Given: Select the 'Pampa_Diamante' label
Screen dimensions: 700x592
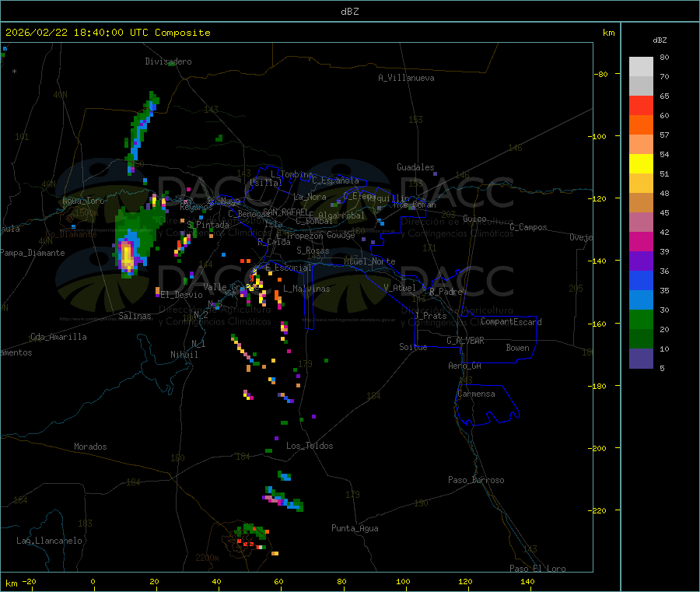Looking at the screenshot, I should 33,253.
